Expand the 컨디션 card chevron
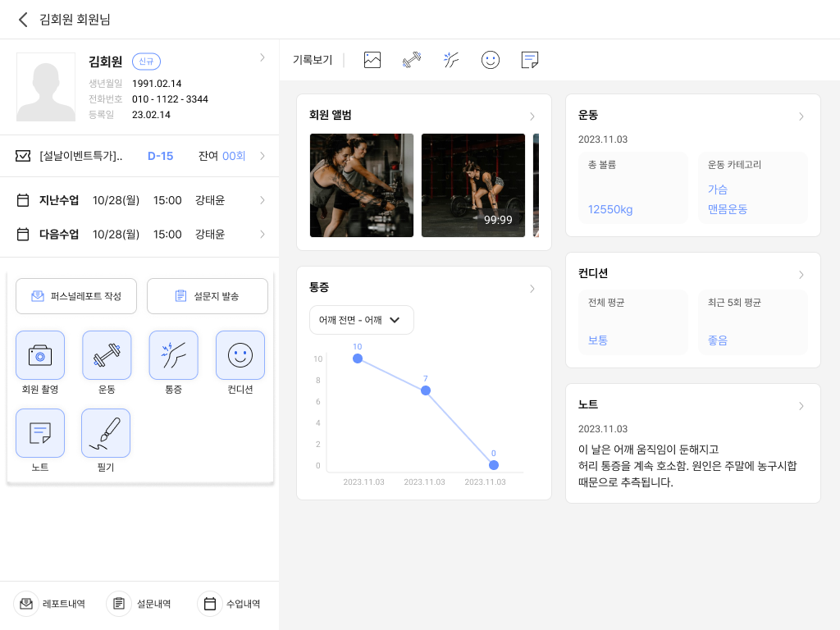The height and width of the screenshot is (630, 840). [x=801, y=274]
